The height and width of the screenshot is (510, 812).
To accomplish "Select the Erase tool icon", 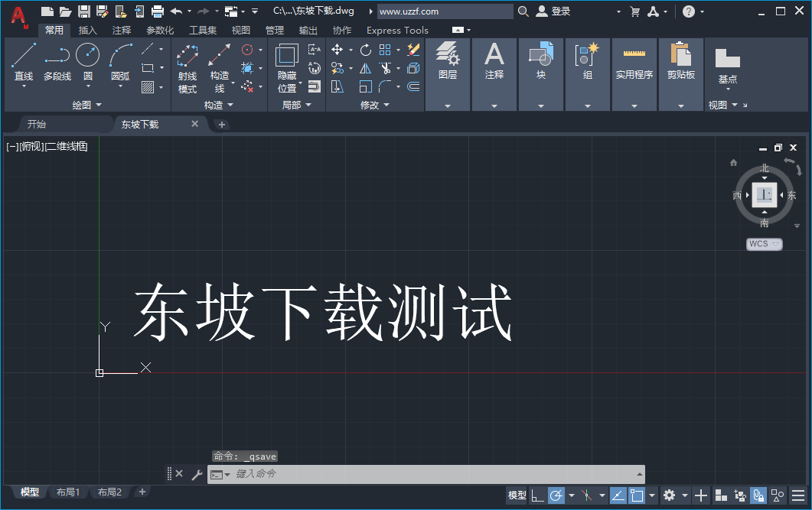I will [x=413, y=50].
